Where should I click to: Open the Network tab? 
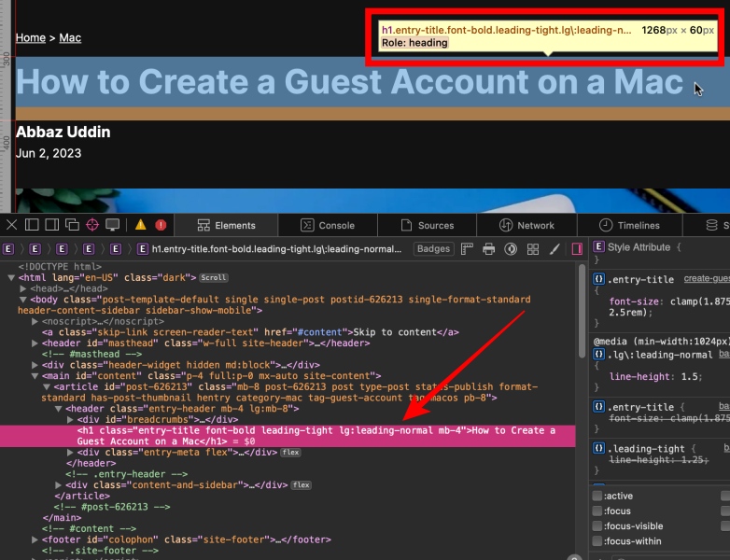526,225
